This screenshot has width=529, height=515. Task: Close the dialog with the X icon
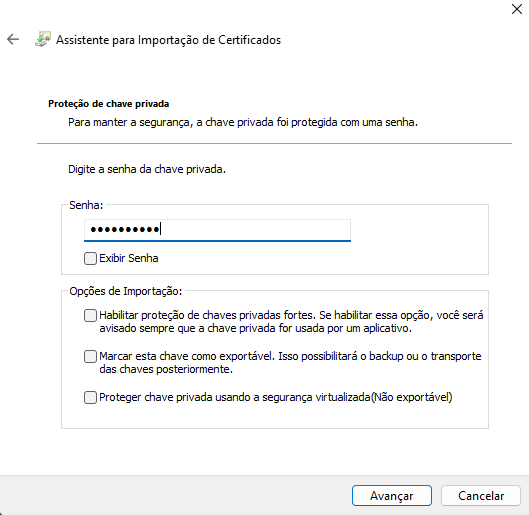[517, 9]
